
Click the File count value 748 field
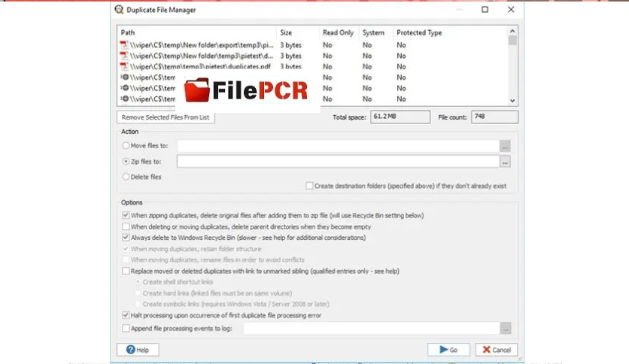click(x=494, y=117)
